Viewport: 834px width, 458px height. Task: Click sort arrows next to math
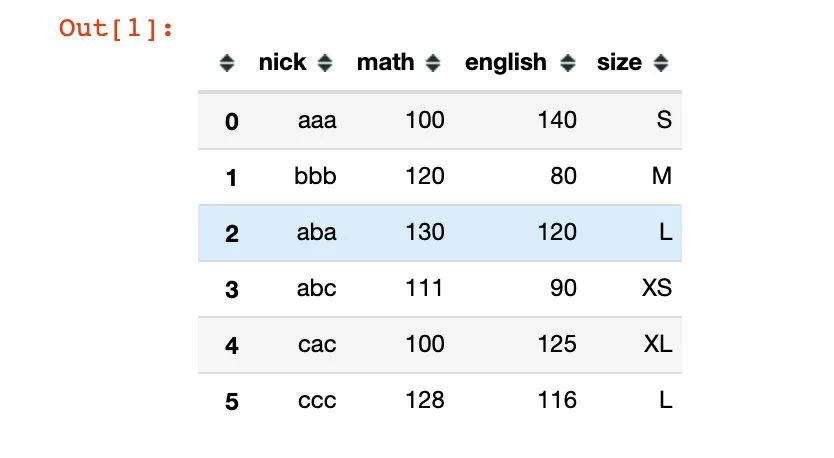pos(433,63)
